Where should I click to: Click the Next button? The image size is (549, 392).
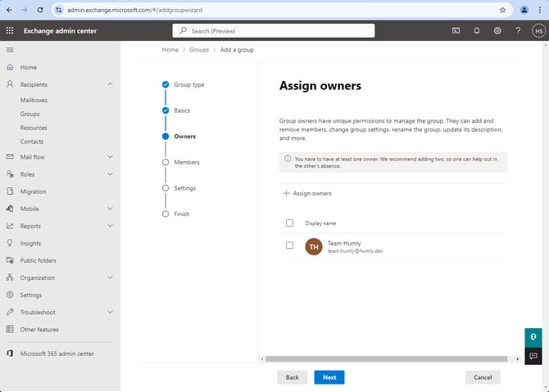tap(329, 377)
